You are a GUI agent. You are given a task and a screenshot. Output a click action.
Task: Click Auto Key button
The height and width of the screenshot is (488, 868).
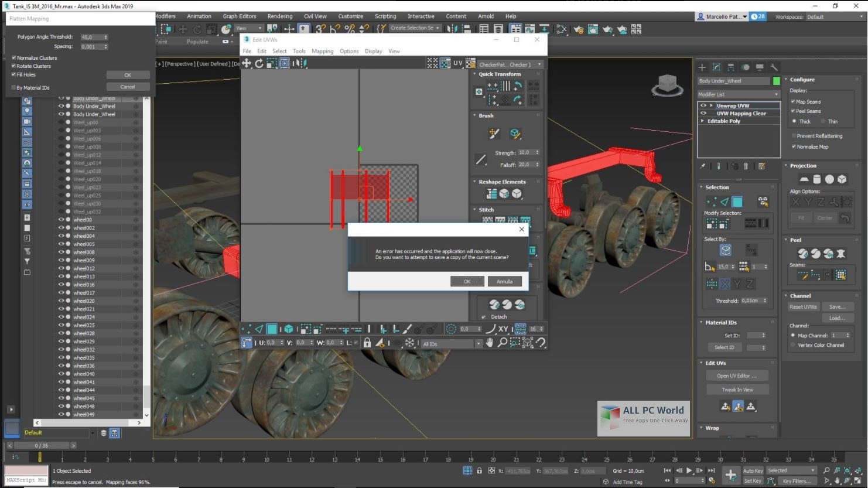click(x=753, y=470)
